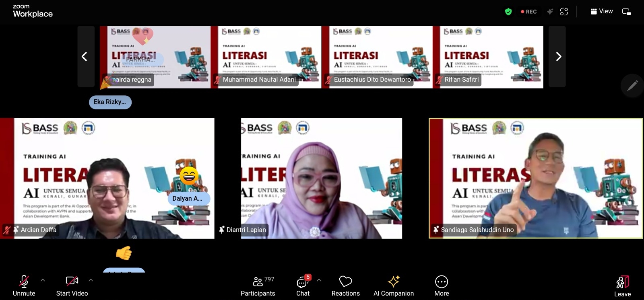The image size is (644, 300).
Task: Open the Reactions menu
Action: [x=345, y=286]
